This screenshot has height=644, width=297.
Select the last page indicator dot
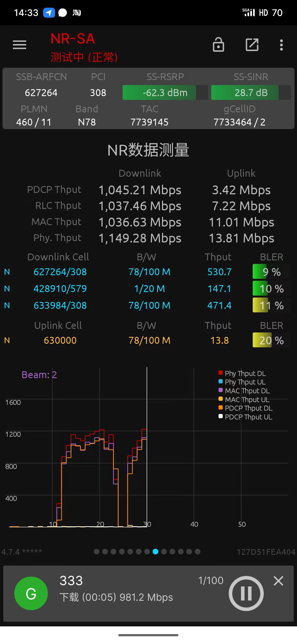(197, 552)
